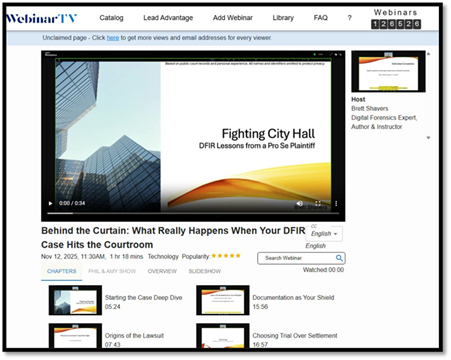Select Add Webinar in navigation
Screen dimensions: 451x360
pos(233,18)
